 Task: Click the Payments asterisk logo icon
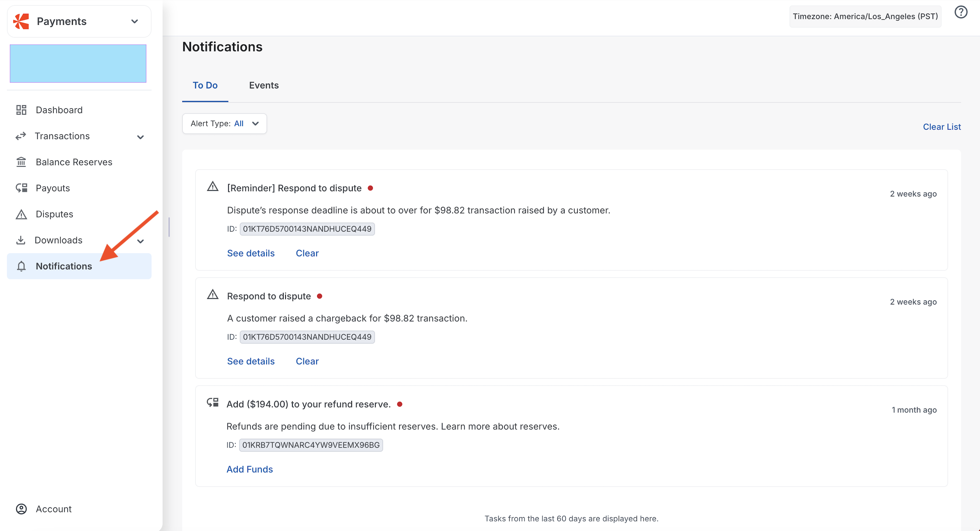coord(21,21)
